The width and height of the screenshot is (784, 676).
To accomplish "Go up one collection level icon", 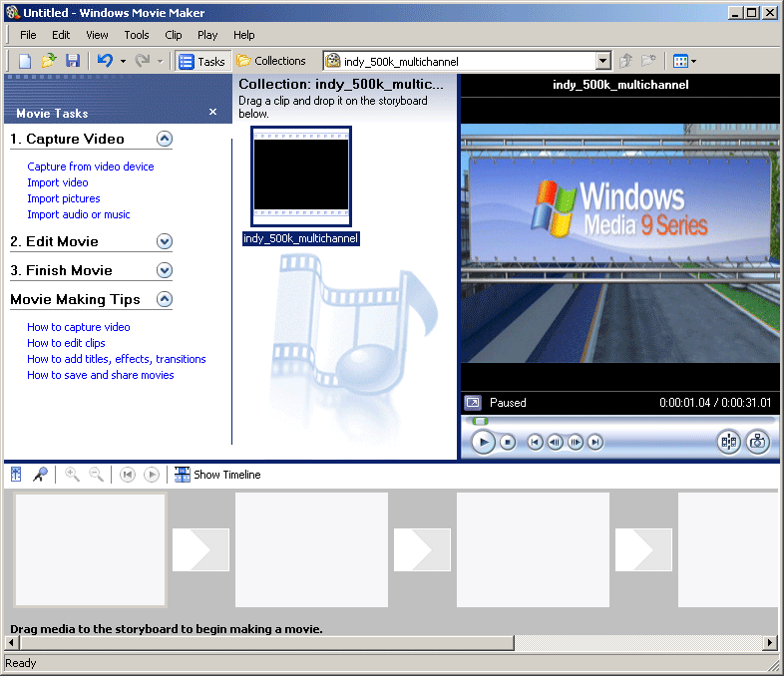I will 625,61.
